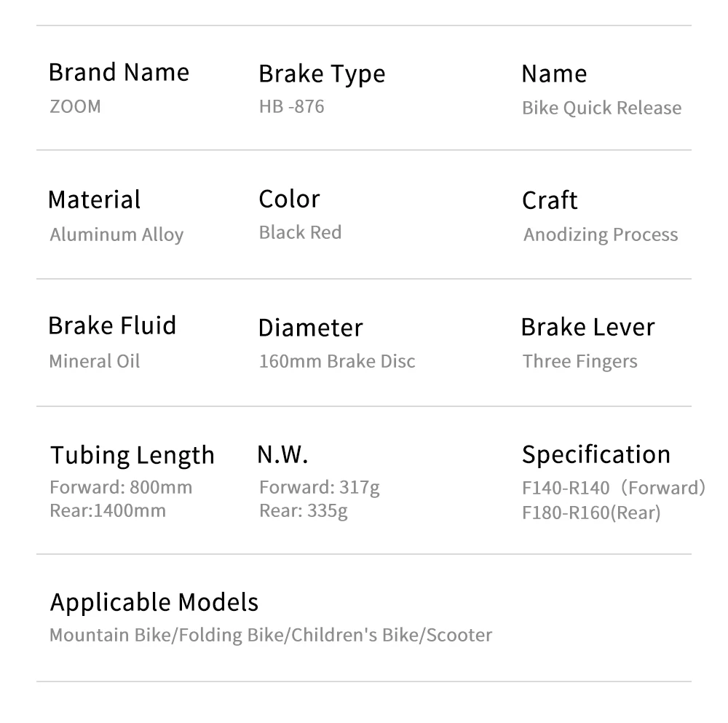Click the 160mm Brake Disc text
Image resolution: width=728 pixels, height=723 pixels.
coord(337,361)
